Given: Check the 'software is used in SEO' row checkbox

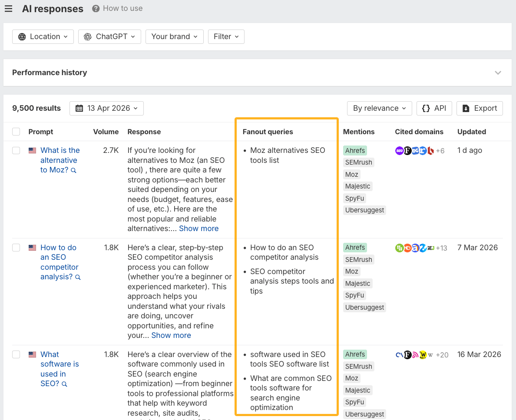Looking at the screenshot, I should [16, 354].
